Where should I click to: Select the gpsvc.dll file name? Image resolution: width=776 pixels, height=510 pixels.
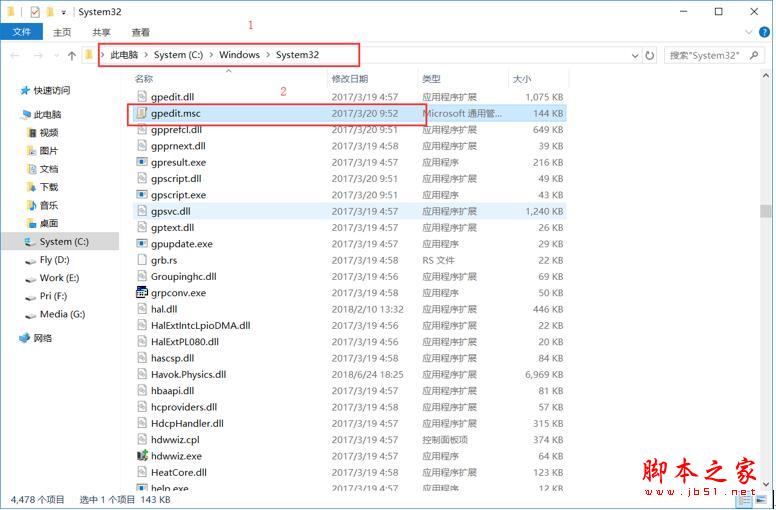click(x=171, y=211)
